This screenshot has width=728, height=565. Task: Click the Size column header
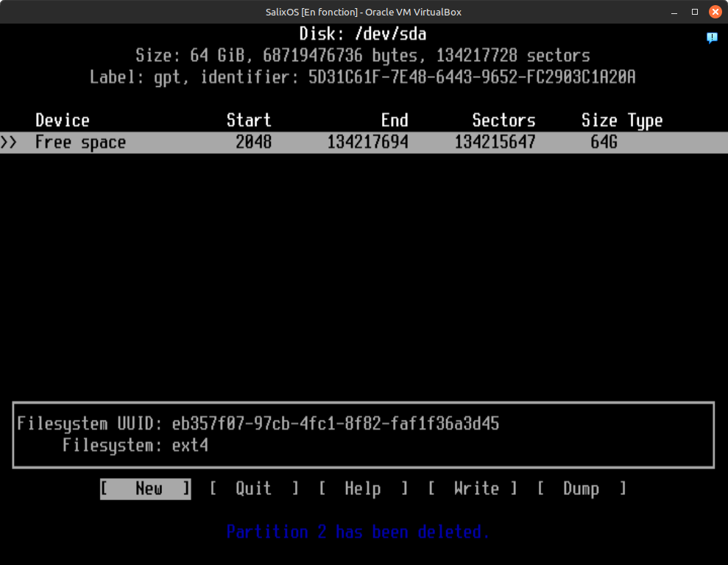[x=599, y=121]
